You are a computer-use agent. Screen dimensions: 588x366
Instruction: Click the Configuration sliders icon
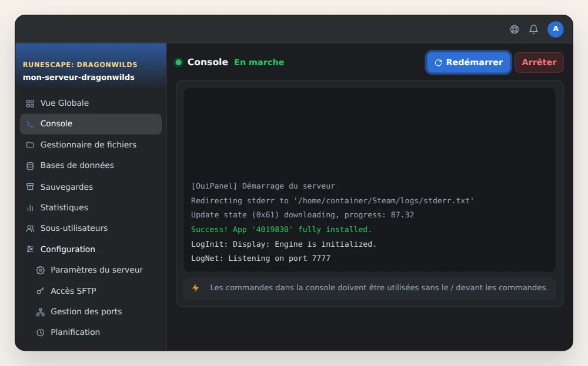(30, 249)
